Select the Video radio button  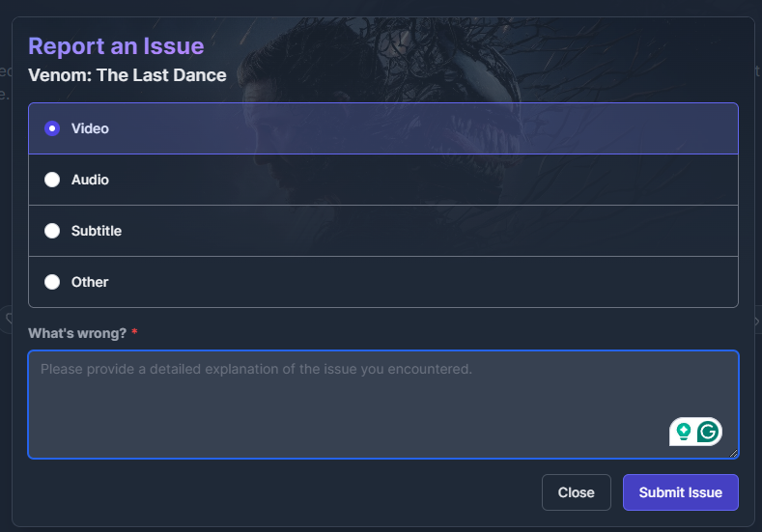(x=52, y=128)
